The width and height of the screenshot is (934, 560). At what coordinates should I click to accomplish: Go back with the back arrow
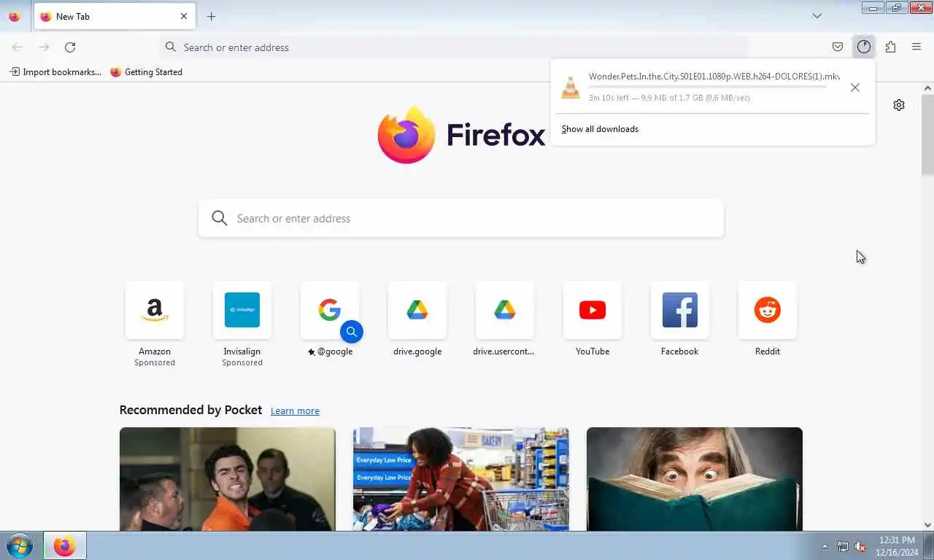(18, 47)
